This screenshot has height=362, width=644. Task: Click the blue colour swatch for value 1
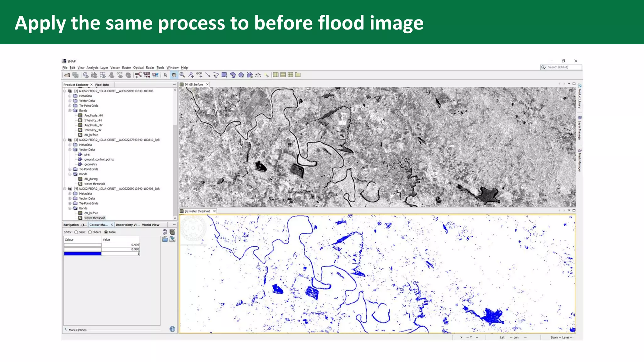click(x=83, y=254)
